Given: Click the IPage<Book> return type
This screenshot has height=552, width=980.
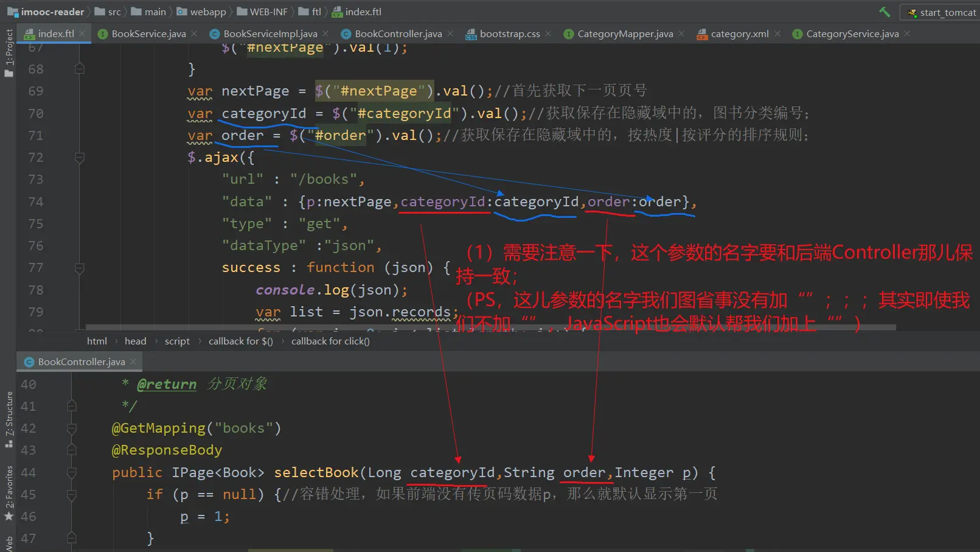Looking at the screenshot, I should (218, 473).
